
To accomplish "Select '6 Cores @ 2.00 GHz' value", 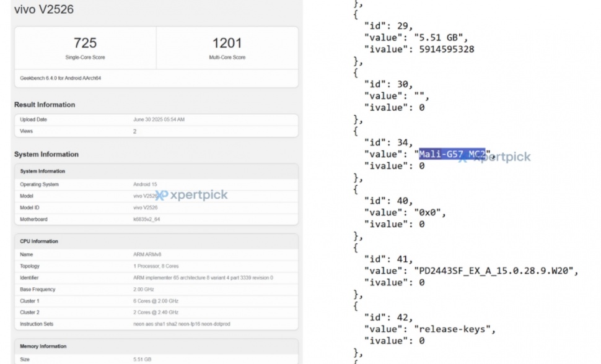I will [x=156, y=301].
